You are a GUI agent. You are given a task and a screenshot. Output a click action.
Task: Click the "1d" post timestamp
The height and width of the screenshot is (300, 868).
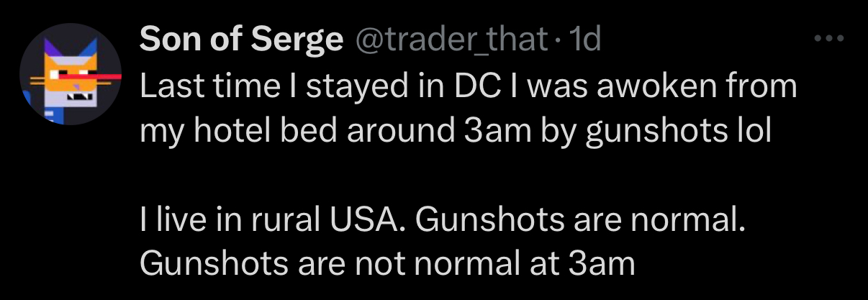coord(584,40)
